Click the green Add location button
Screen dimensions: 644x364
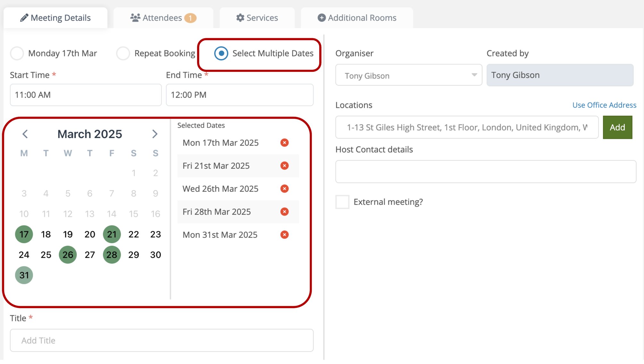coord(617,127)
